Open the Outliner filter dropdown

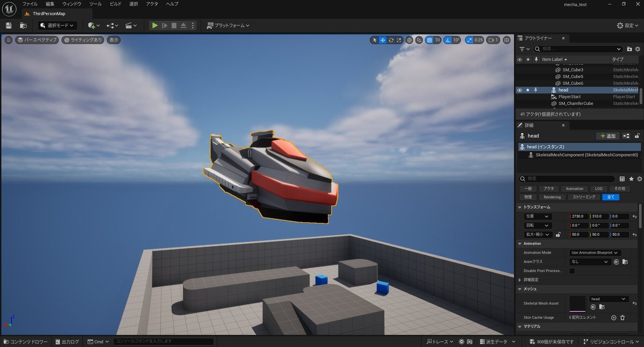(524, 49)
